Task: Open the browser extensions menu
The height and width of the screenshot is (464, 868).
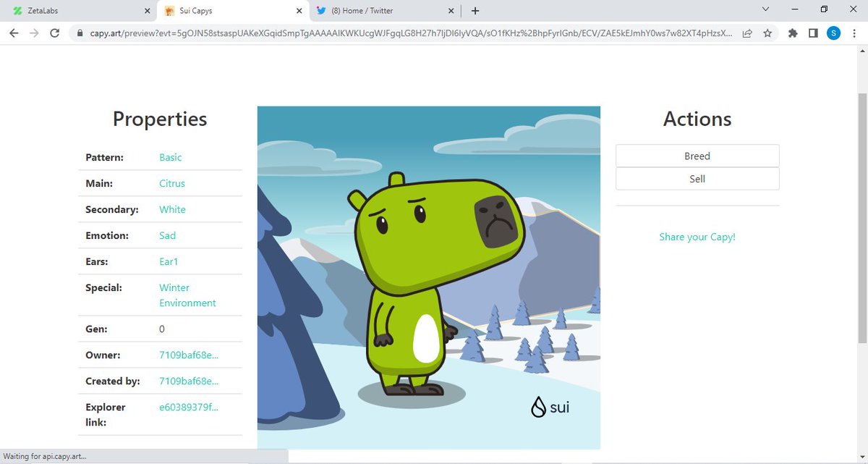Action: point(793,33)
